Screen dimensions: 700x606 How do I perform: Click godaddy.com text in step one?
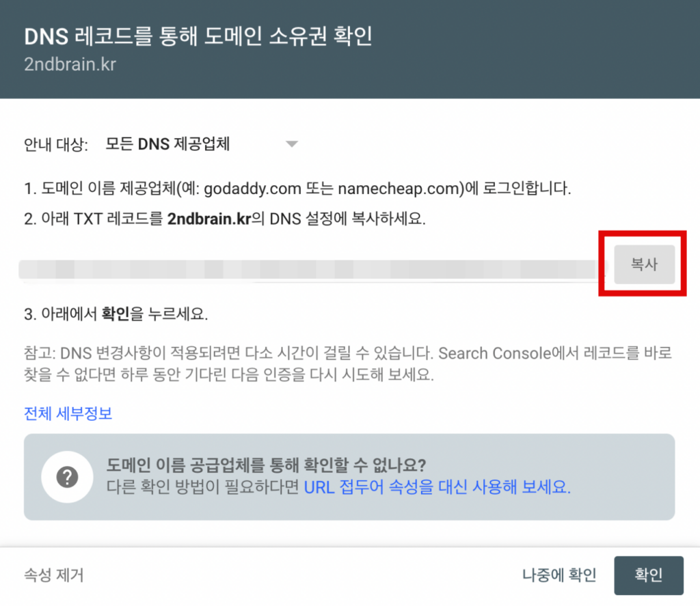[x=252, y=189]
